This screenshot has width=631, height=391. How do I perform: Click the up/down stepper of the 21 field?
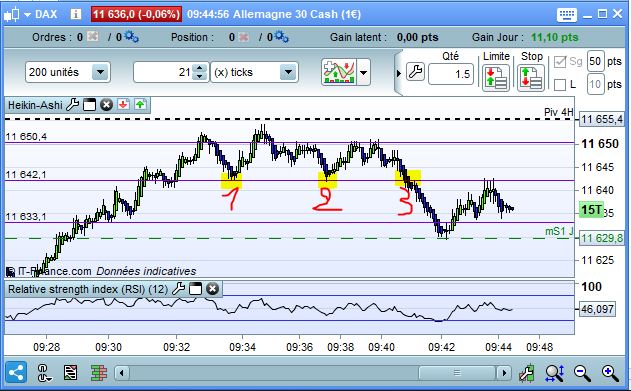tap(200, 72)
